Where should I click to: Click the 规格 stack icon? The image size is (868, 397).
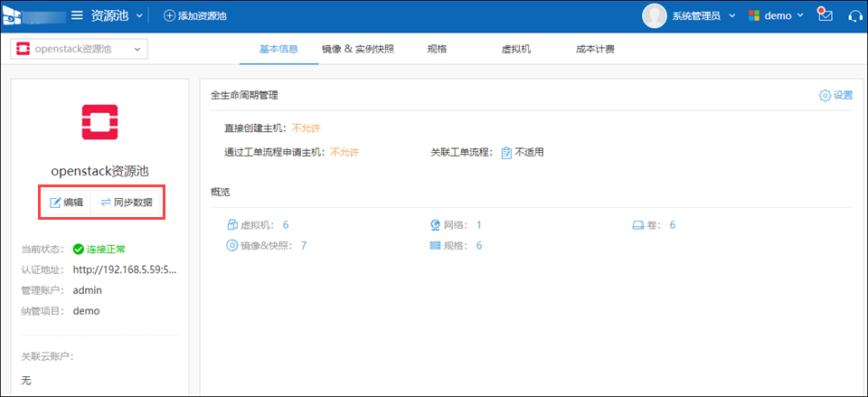pyautogui.click(x=435, y=245)
